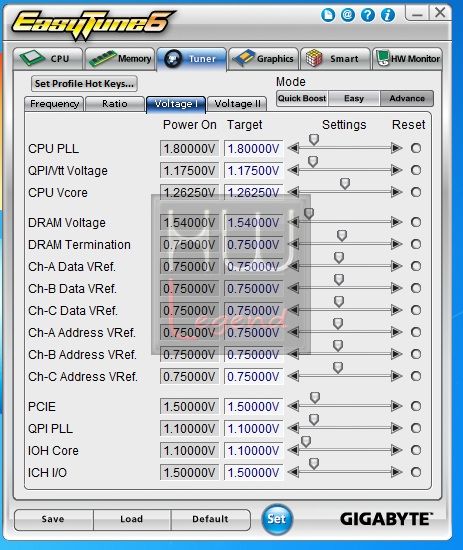Select Quick Boost mode
Screen dimensions: 463x550
tap(302, 98)
